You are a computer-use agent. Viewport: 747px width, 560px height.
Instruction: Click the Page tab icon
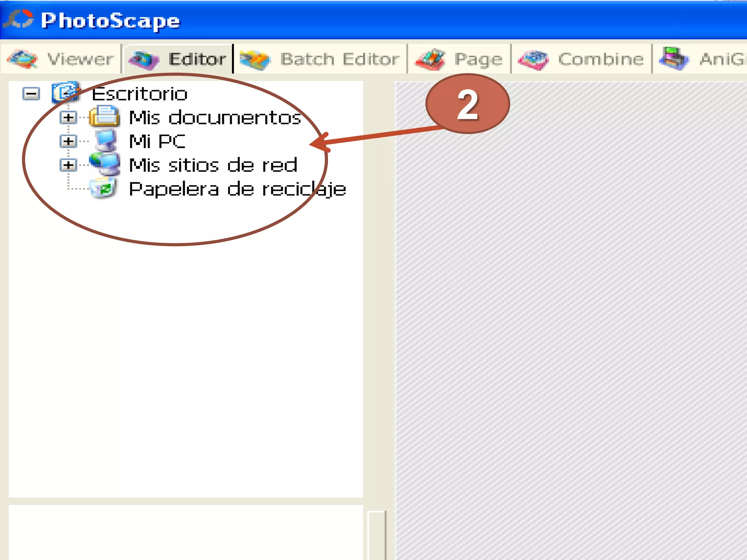point(430,60)
